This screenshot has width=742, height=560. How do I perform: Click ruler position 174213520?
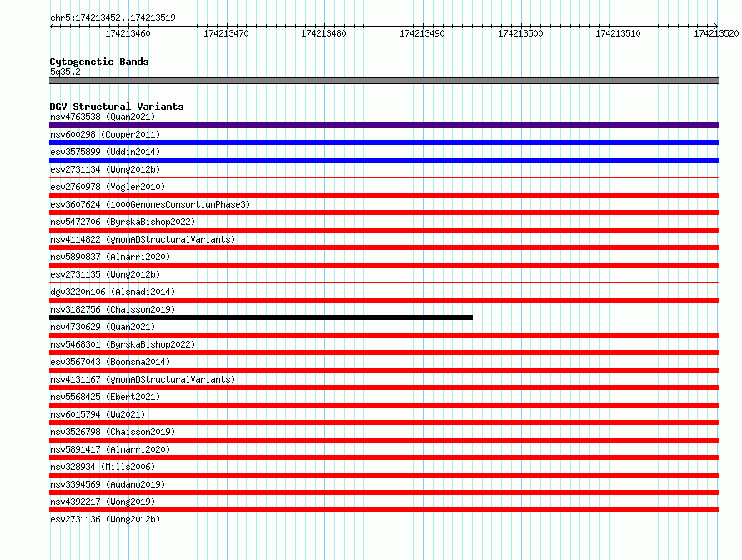716,33
